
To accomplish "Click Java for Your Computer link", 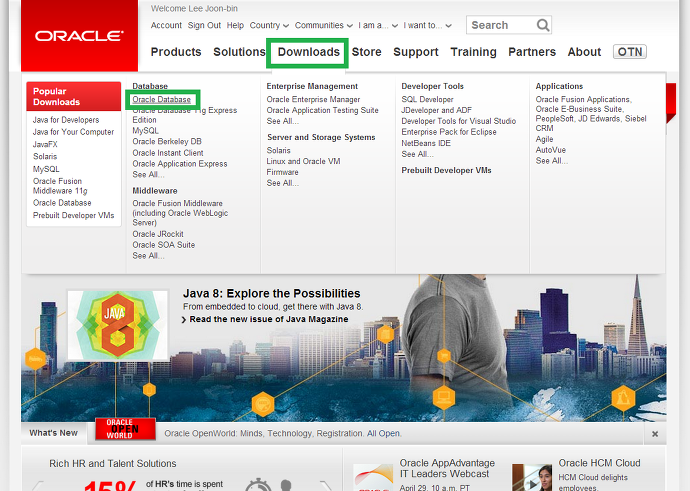I will 73,132.
